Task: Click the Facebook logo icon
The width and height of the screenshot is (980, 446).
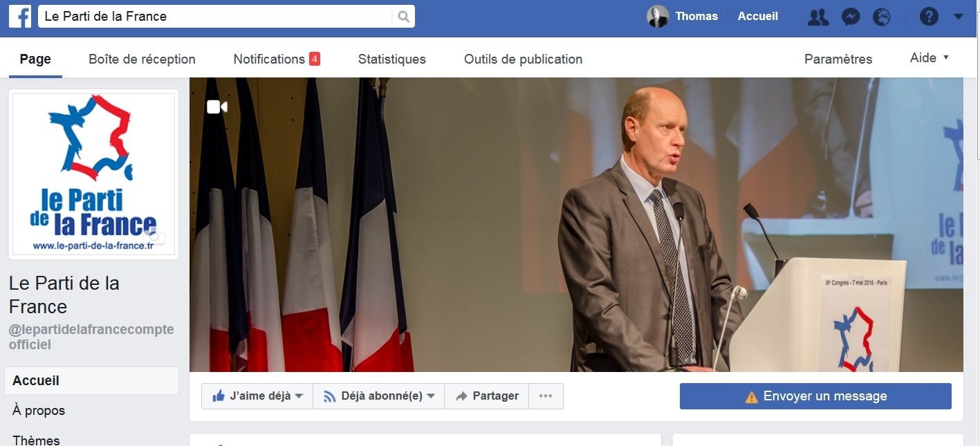Action: (20, 16)
